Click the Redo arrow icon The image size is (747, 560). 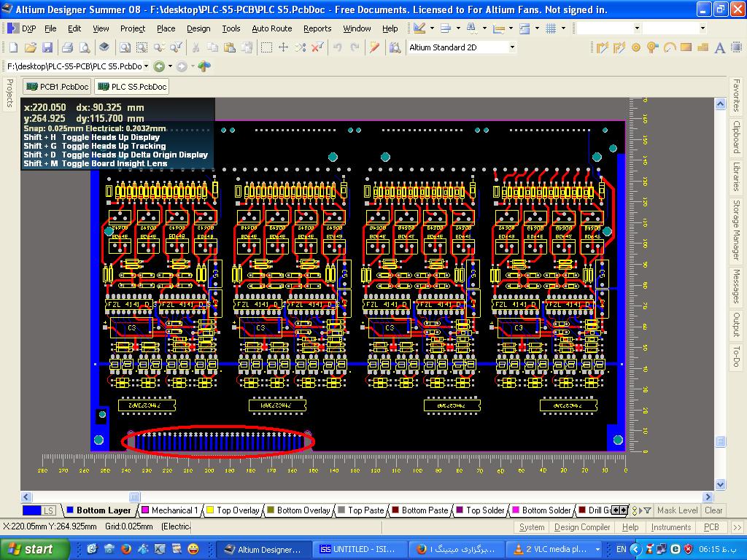tap(355, 47)
